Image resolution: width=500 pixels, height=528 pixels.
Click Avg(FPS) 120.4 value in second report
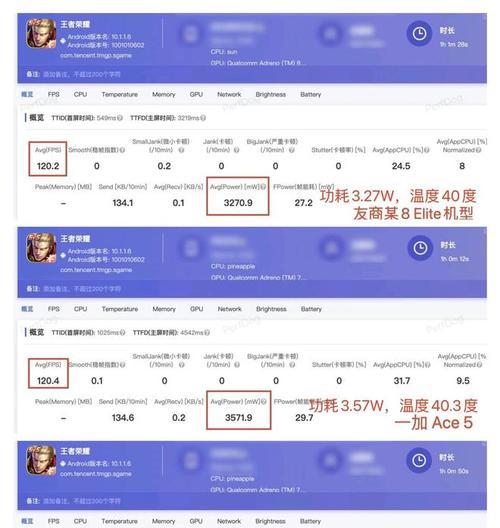[x=48, y=381]
